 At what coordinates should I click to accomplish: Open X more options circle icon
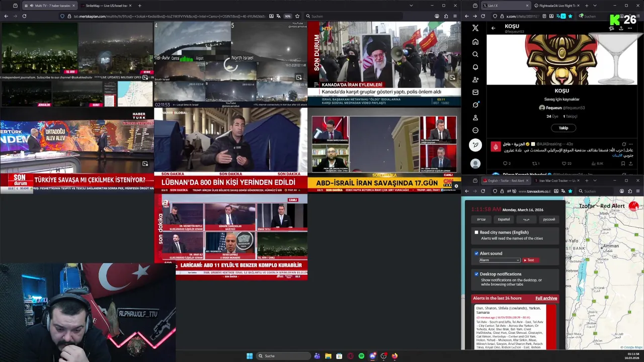tap(475, 130)
